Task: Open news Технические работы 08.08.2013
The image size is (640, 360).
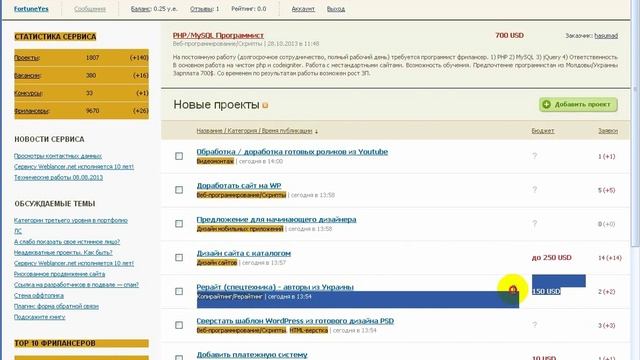Action: (58, 178)
